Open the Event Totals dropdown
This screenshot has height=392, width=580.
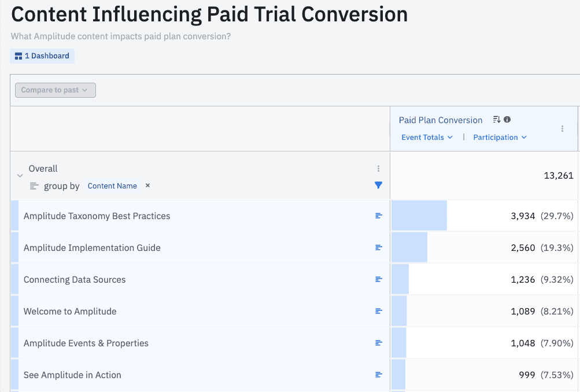(427, 138)
